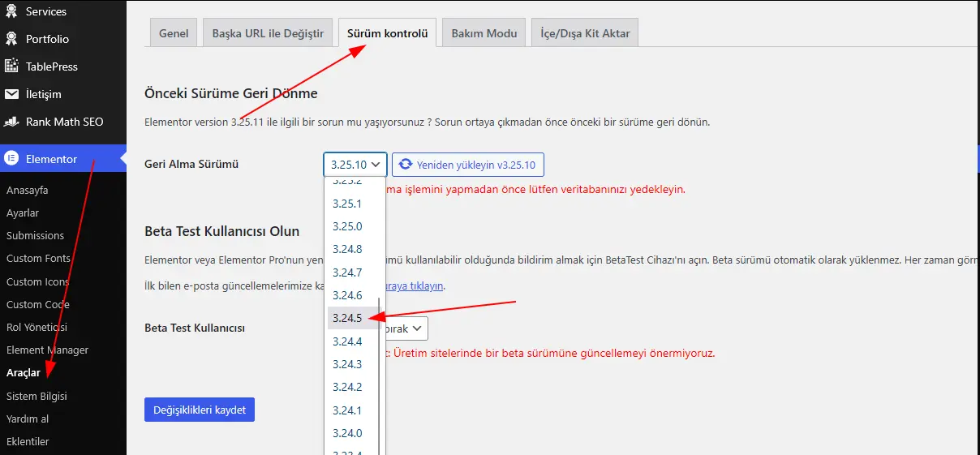Click the 'Geri Alma Sürümü' label
The image size is (980, 455).
pos(191,164)
